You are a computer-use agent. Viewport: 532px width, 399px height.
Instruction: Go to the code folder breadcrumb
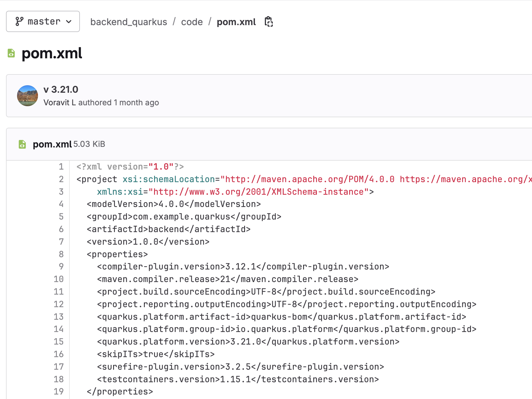pos(192,22)
